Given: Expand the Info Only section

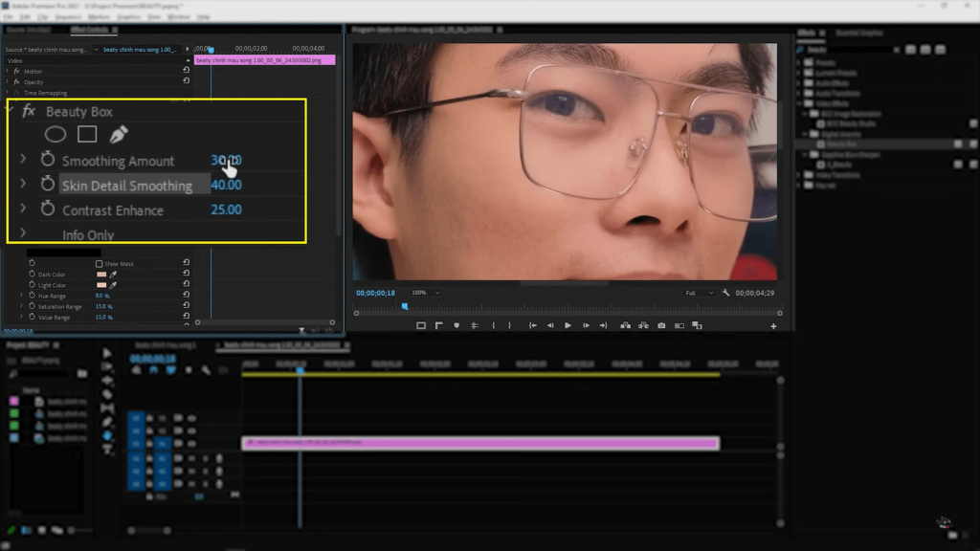Looking at the screenshot, I should tap(22, 232).
